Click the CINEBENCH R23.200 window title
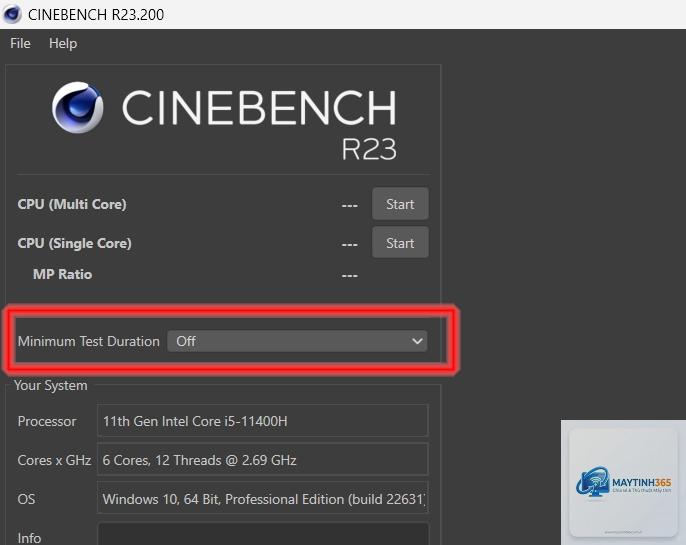 click(96, 14)
